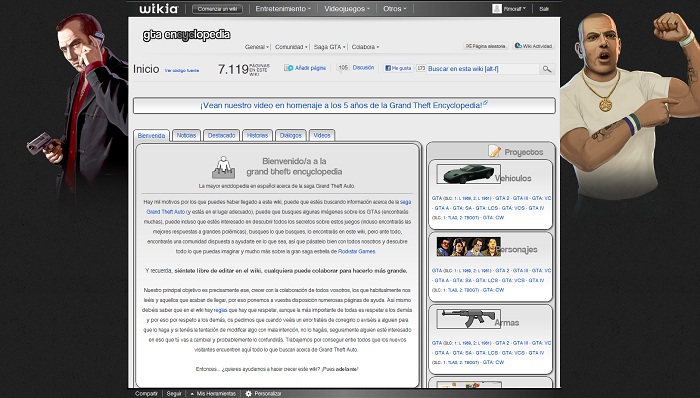
Task: Switch to the Destacado tab
Action: coord(221,135)
